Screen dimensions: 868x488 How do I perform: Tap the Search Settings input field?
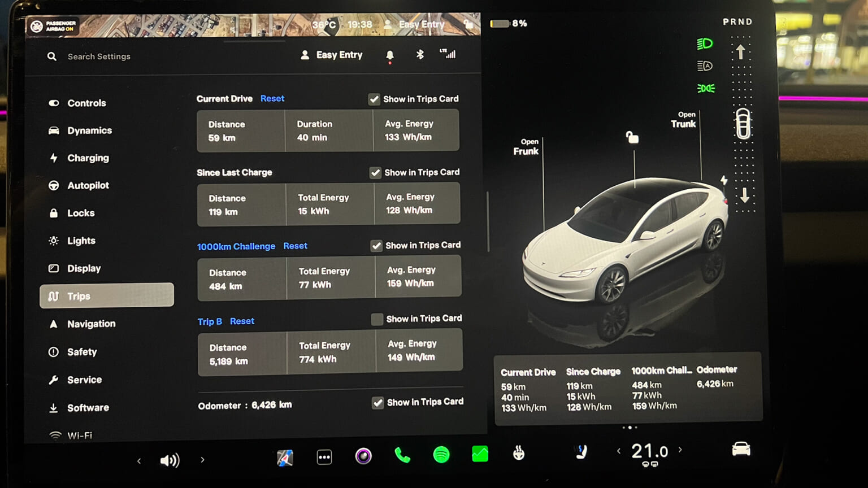[99, 56]
